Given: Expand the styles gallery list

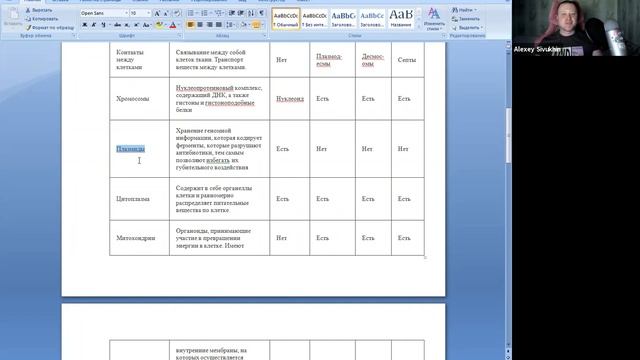Looking at the screenshot, I should 418,27.
